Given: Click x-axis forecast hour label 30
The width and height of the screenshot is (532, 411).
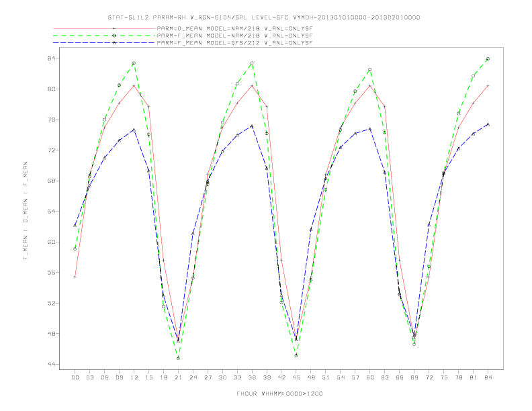Looking at the screenshot, I should tap(222, 377).
